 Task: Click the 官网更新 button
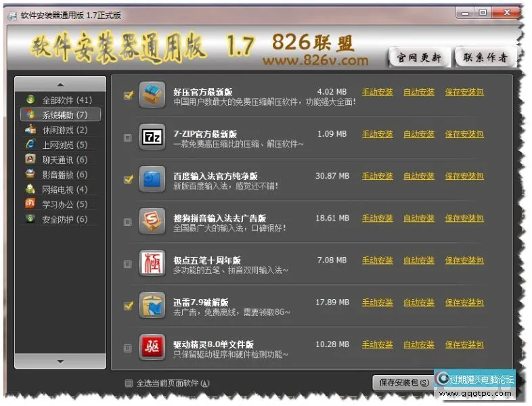pos(419,58)
